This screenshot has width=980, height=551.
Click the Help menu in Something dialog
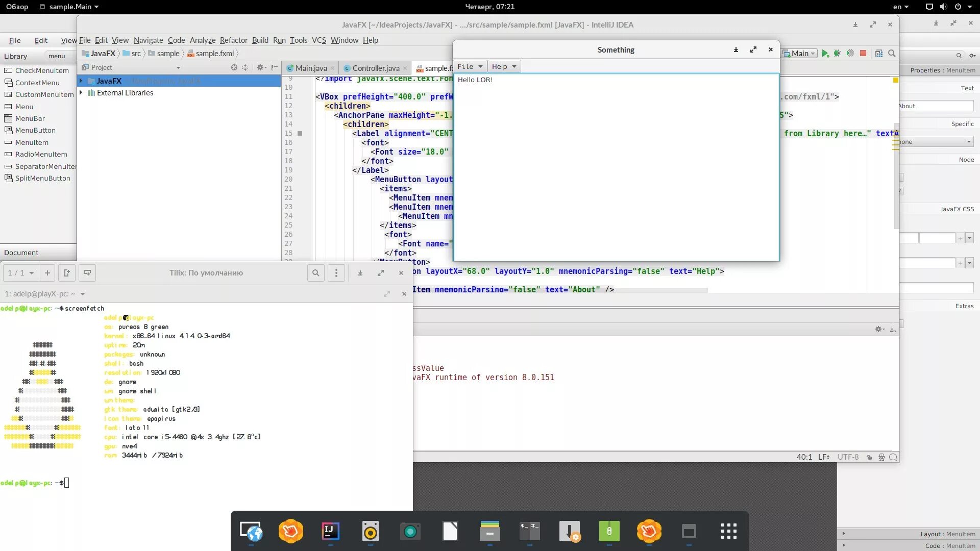click(503, 66)
